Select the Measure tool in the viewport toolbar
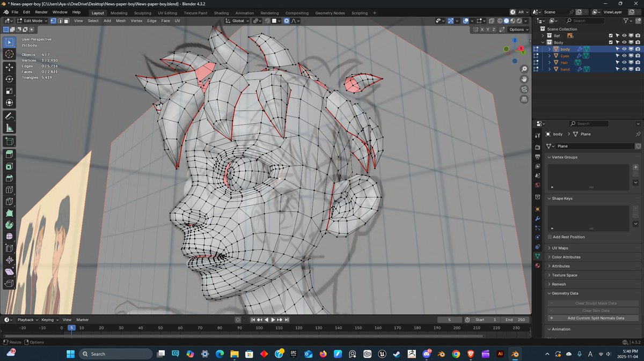The height and width of the screenshot is (361, 644). 9,128
